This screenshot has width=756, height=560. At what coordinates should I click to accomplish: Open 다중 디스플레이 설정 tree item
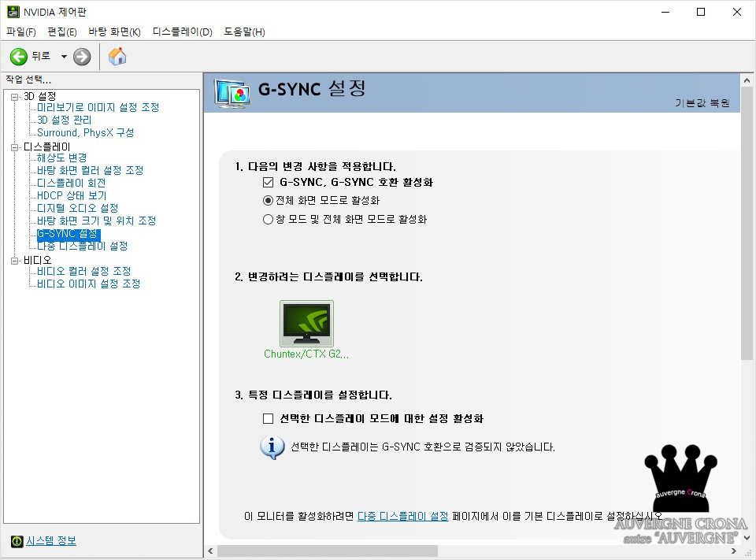pos(83,246)
